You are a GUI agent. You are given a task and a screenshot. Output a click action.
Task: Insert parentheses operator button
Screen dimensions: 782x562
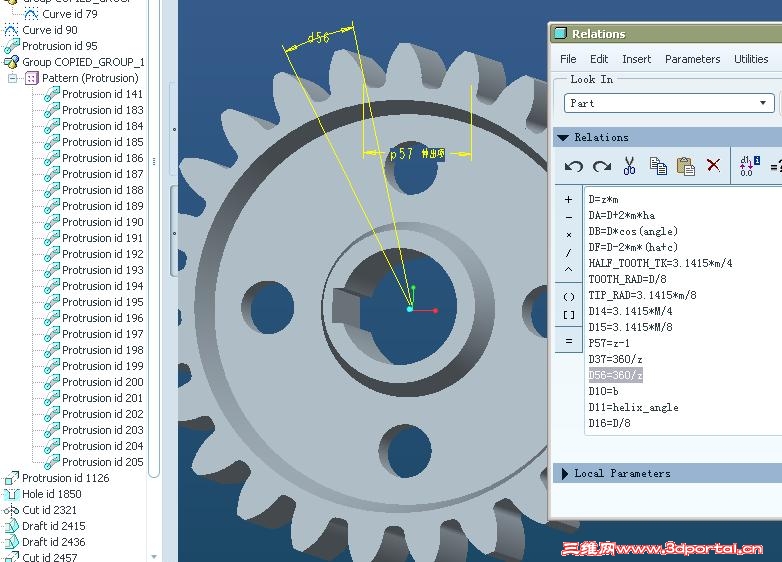tap(569, 297)
